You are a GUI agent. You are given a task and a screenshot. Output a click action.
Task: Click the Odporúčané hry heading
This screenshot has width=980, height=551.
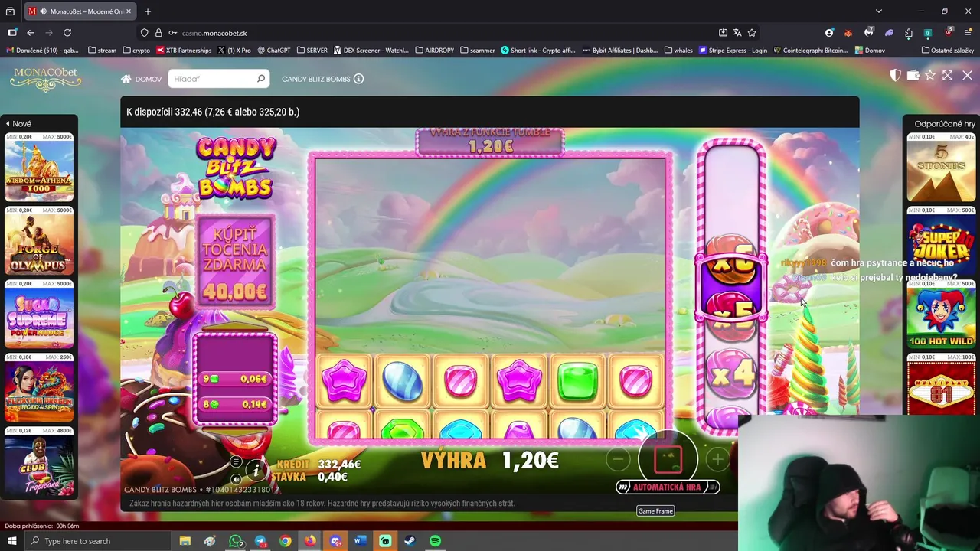pyautogui.click(x=945, y=124)
